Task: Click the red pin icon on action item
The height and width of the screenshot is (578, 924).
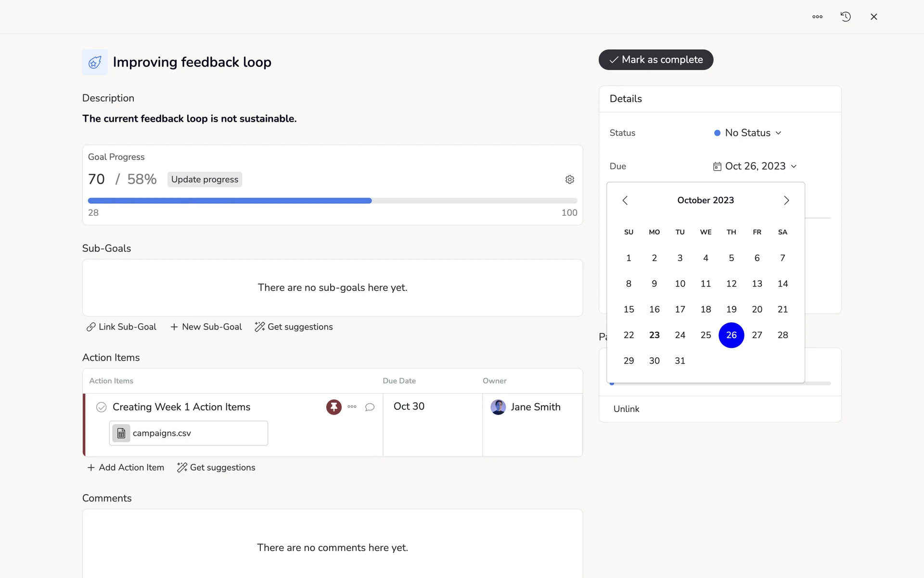Action: (x=334, y=407)
